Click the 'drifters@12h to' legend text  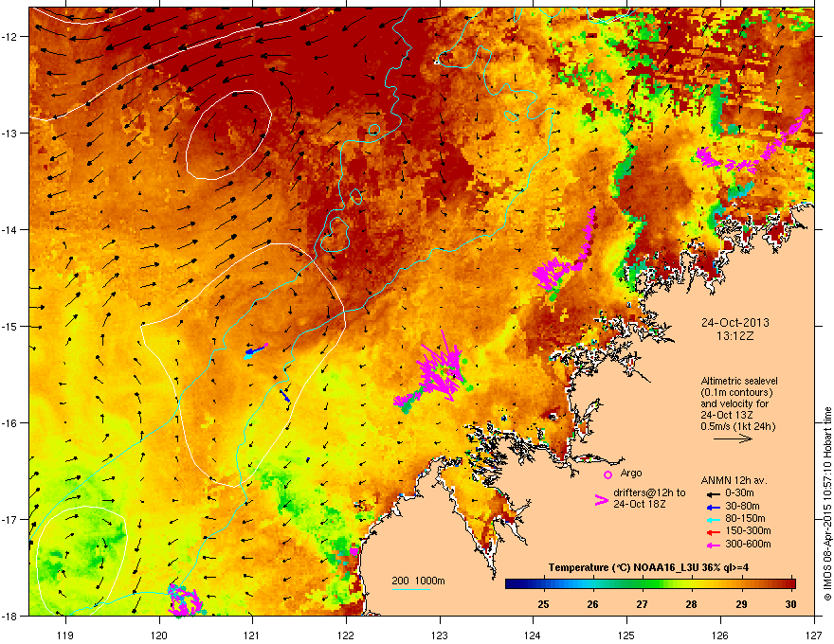(649, 493)
